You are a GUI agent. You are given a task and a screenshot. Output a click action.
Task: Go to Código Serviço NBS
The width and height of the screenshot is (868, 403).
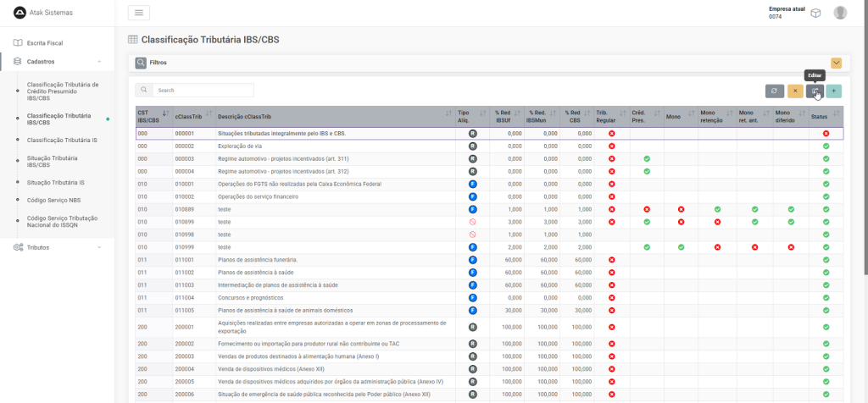click(x=55, y=200)
